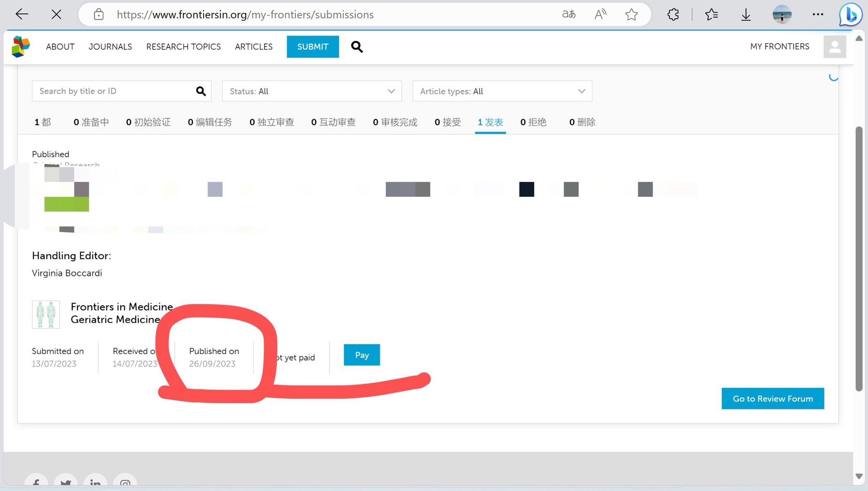Select the '1 都' all submissions tab
The height and width of the screenshot is (491, 868).
pos(43,122)
